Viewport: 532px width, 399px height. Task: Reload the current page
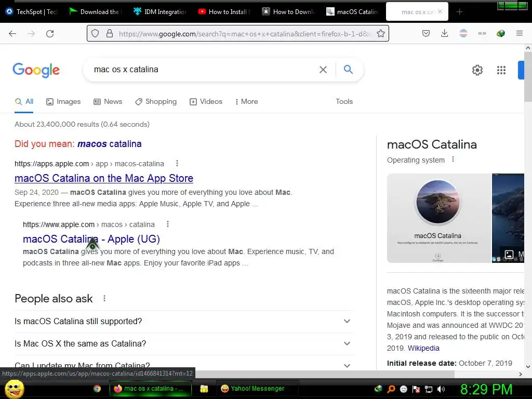pyautogui.click(x=50, y=34)
